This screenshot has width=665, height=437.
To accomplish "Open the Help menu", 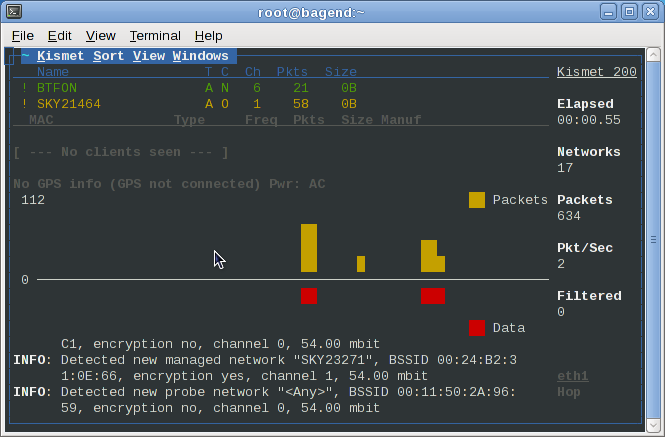I will pyautogui.click(x=208, y=36).
